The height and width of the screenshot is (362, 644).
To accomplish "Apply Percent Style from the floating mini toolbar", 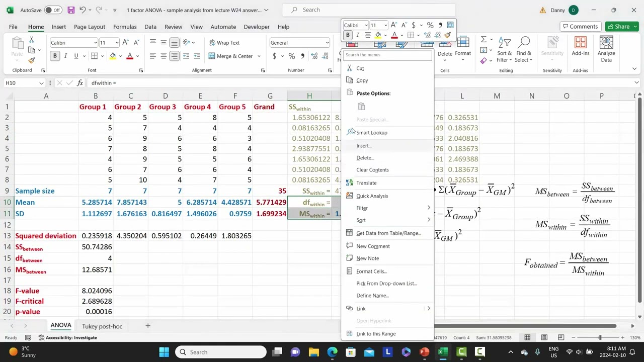I will 430,25.
